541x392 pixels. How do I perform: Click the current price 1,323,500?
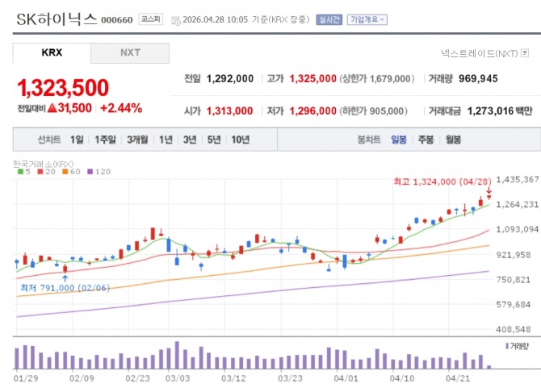63,88
